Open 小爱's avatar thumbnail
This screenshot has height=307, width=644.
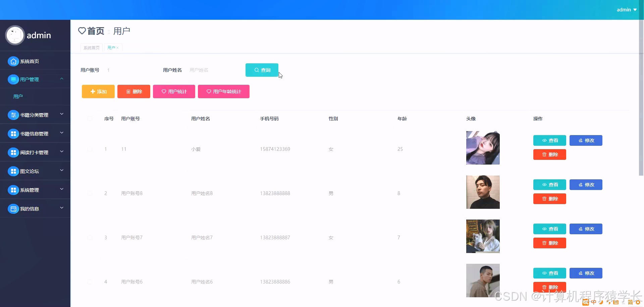pos(483,148)
